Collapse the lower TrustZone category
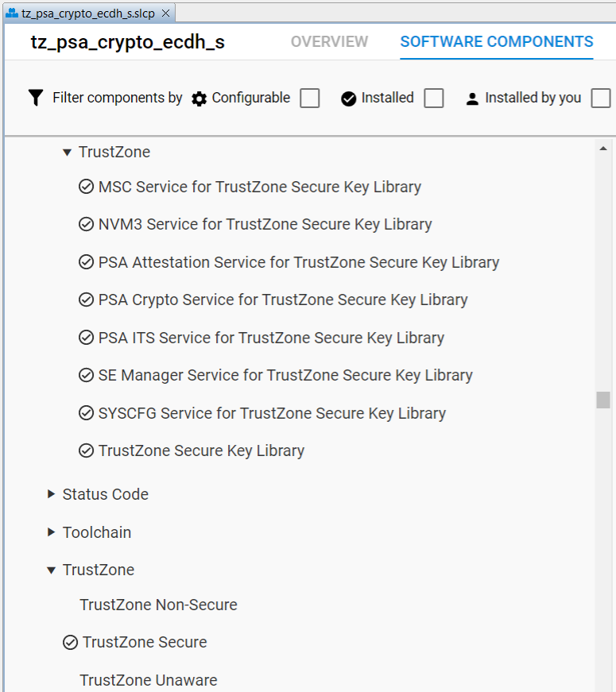 (x=51, y=570)
